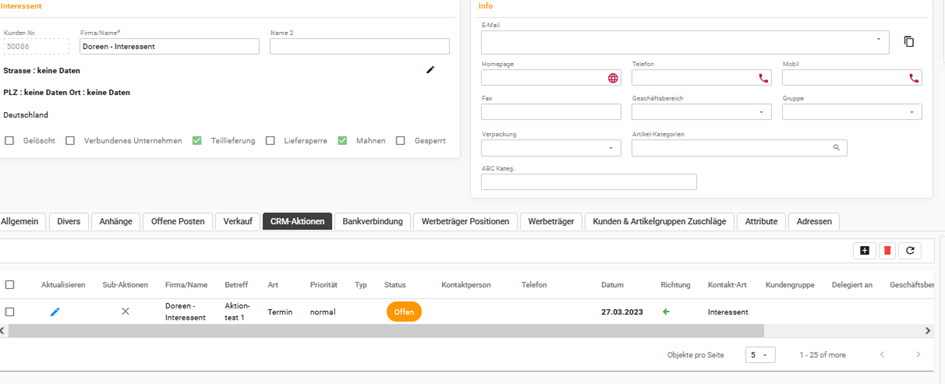Go to the next page of results
This screenshot has height=384, width=945.
tap(918, 354)
